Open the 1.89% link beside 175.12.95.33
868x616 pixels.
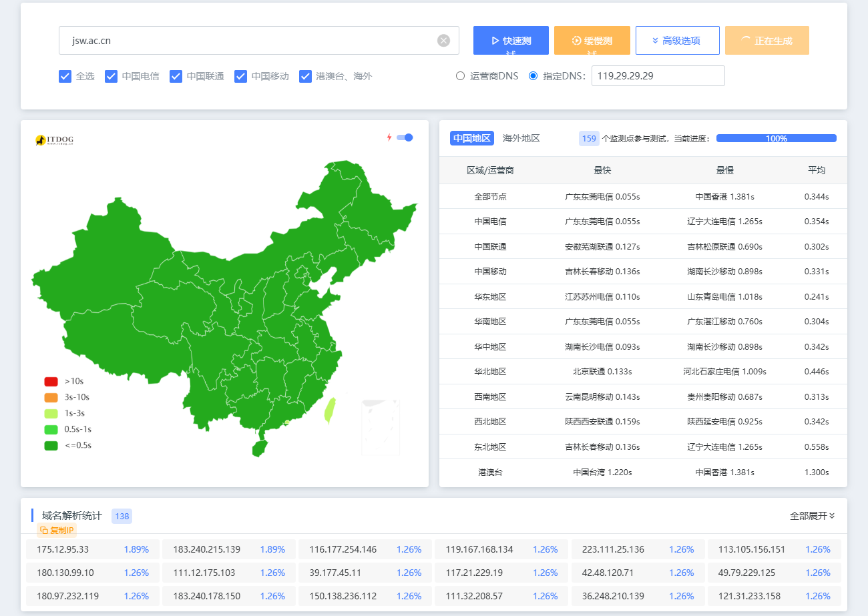pos(136,549)
